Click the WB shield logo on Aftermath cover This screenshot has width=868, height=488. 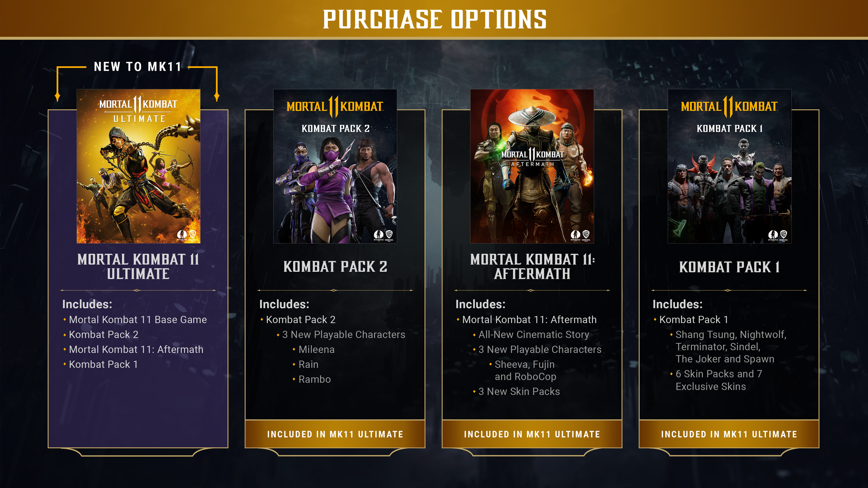586,234
